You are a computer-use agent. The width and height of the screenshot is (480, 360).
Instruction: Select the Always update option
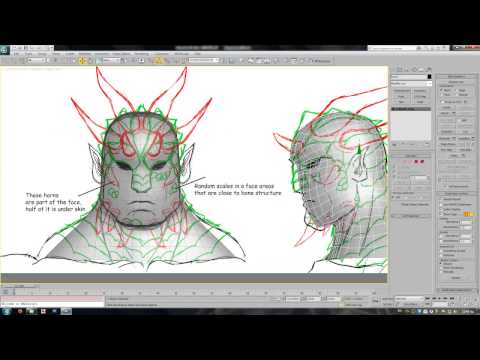click(441, 264)
